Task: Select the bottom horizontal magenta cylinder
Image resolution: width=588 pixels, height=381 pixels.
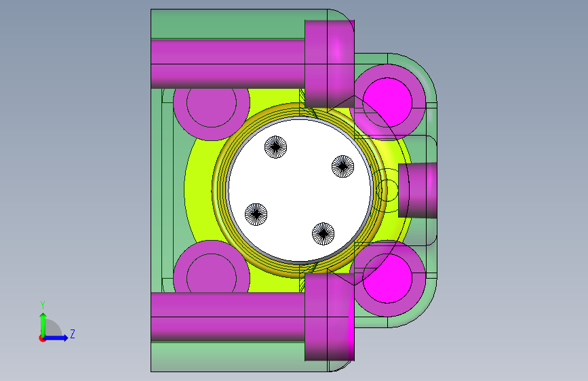Action: tap(228, 317)
